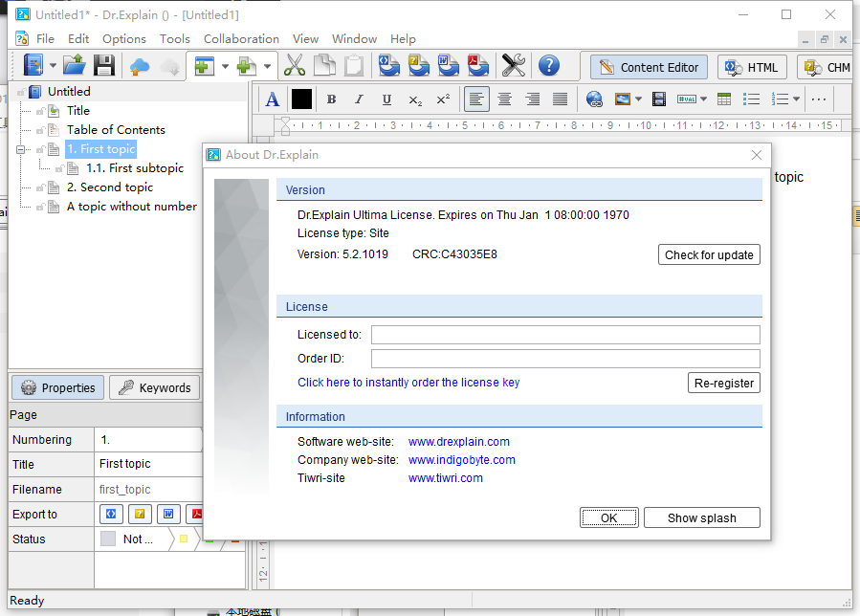Click the Insert video filmstrip icon
The image size is (860, 616).
pyautogui.click(x=658, y=99)
